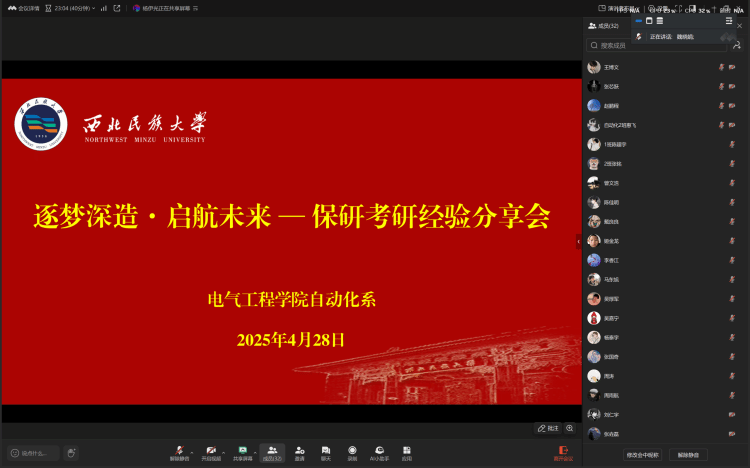Click the 修改会中昵称 button
The image size is (750, 468).
639,454
